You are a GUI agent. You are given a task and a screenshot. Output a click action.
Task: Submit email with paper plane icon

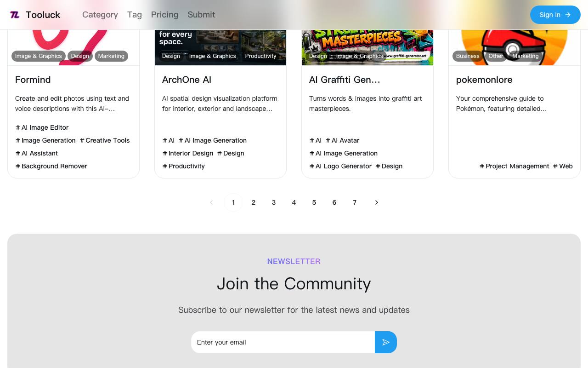(x=386, y=342)
